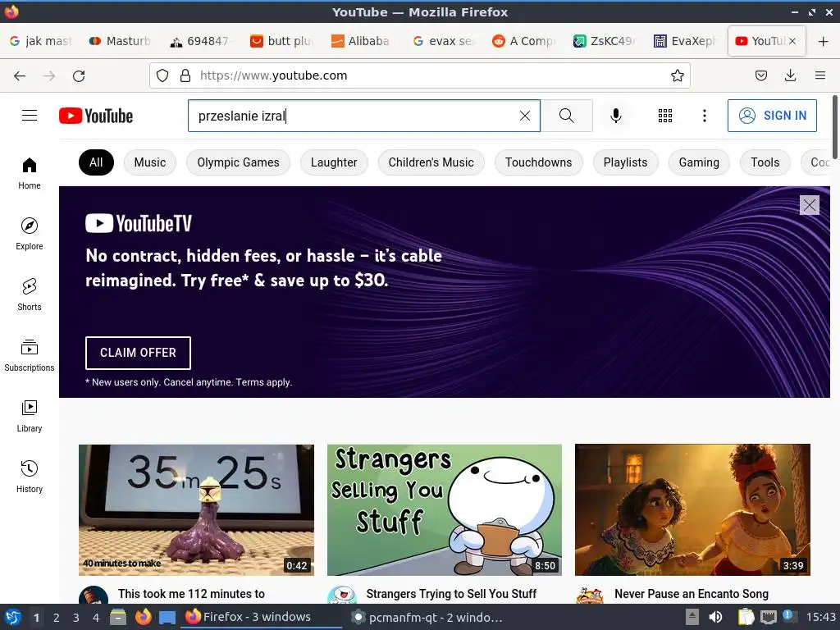Open Strangers Selling You Stuff thumbnail
The image size is (840, 630).
point(445,510)
